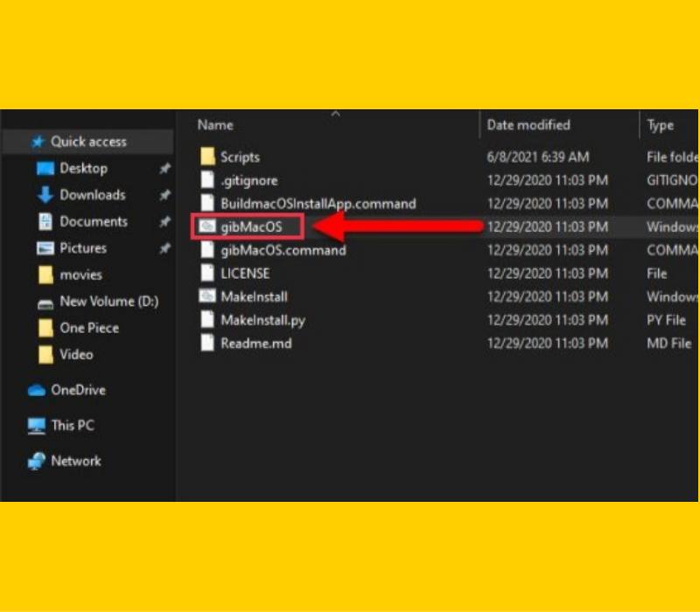Click the pin icon beside Downloads
700x612 pixels.
pyautogui.click(x=164, y=195)
